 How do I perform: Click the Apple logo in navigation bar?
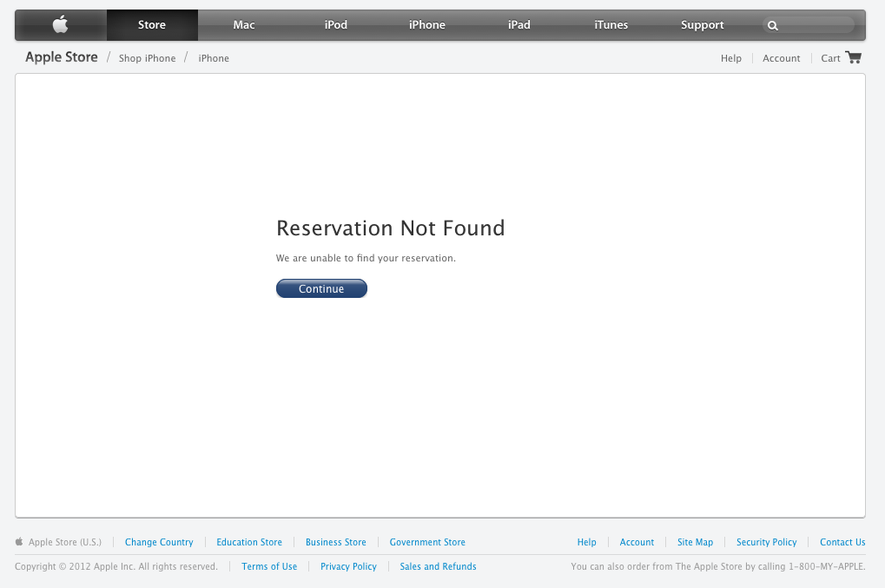point(61,25)
